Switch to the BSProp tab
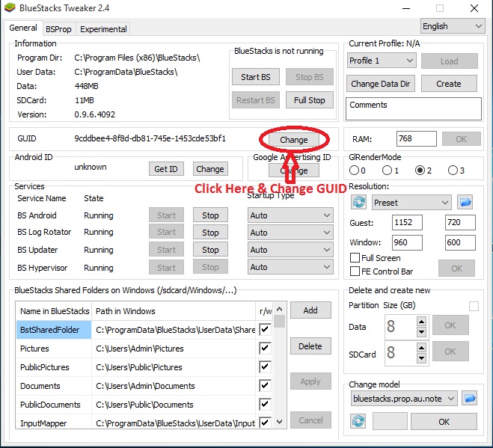The width and height of the screenshot is (493, 448). pos(58,29)
